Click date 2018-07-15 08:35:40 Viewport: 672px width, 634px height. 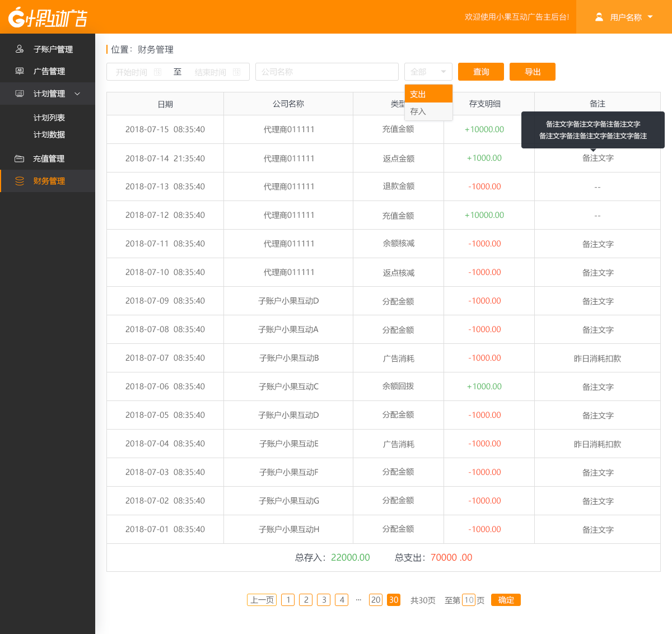(x=165, y=129)
